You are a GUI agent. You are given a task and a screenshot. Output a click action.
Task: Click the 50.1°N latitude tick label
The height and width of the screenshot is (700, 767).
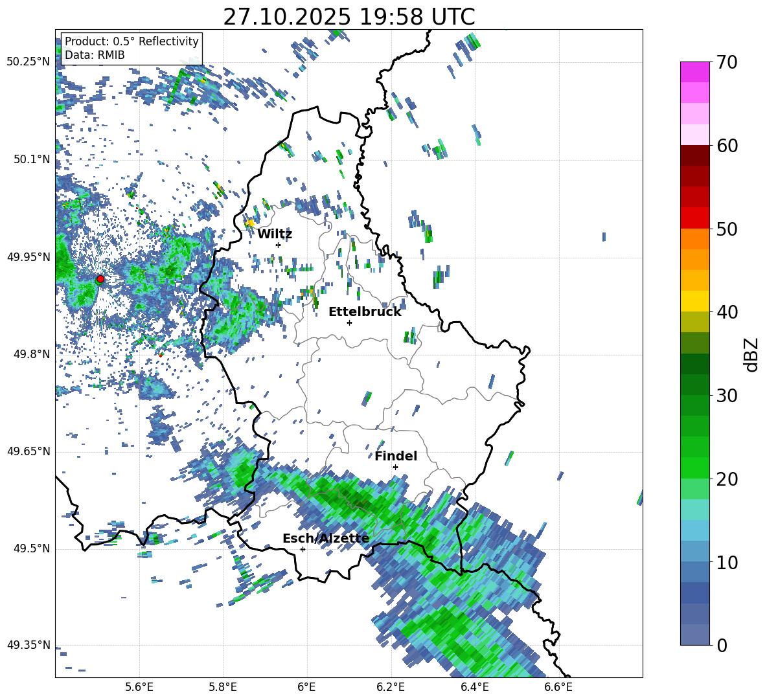coord(32,159)
